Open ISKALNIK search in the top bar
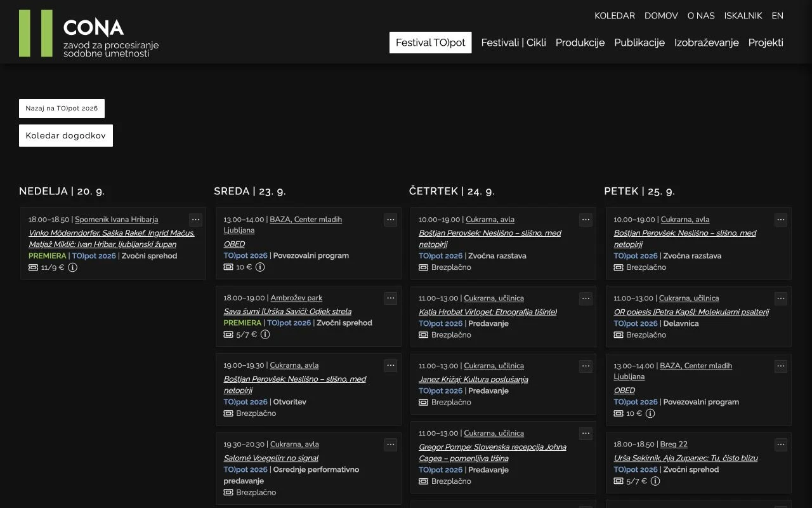812x508 pixels. (x=743, y=16)
